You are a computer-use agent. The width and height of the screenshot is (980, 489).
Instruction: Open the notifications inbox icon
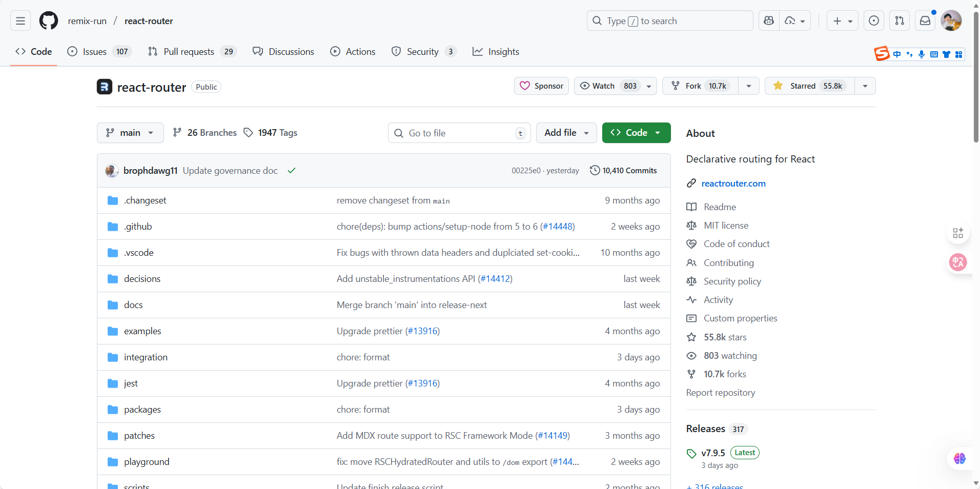[925, 21]
